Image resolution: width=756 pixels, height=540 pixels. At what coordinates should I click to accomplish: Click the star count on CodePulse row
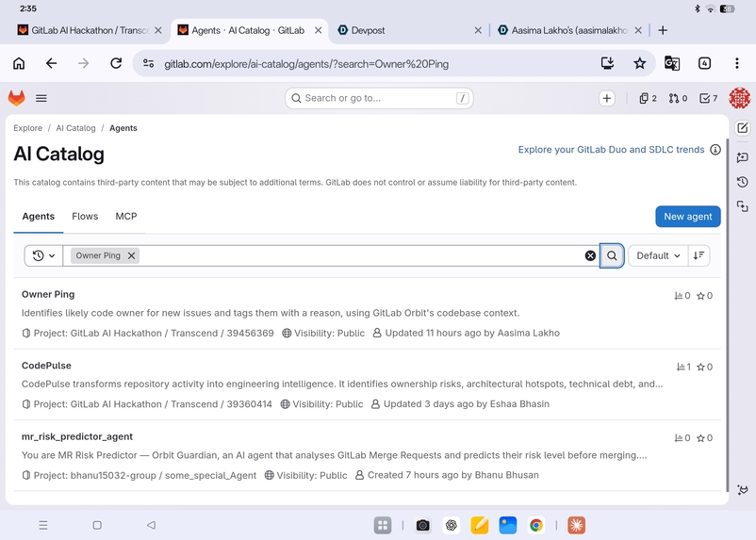coord(704,367)
